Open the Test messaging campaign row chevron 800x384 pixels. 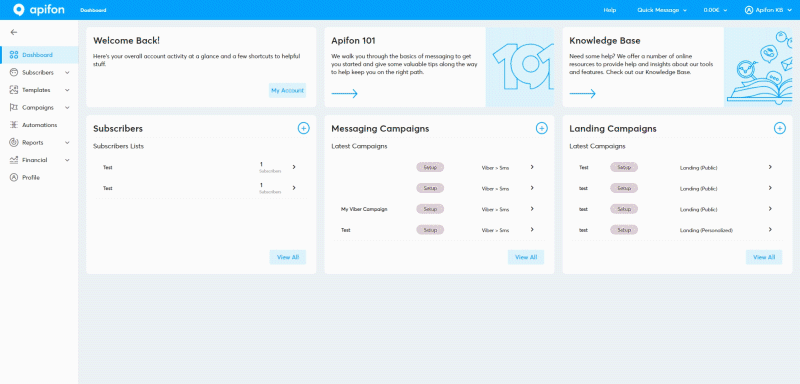pos(532,229)
